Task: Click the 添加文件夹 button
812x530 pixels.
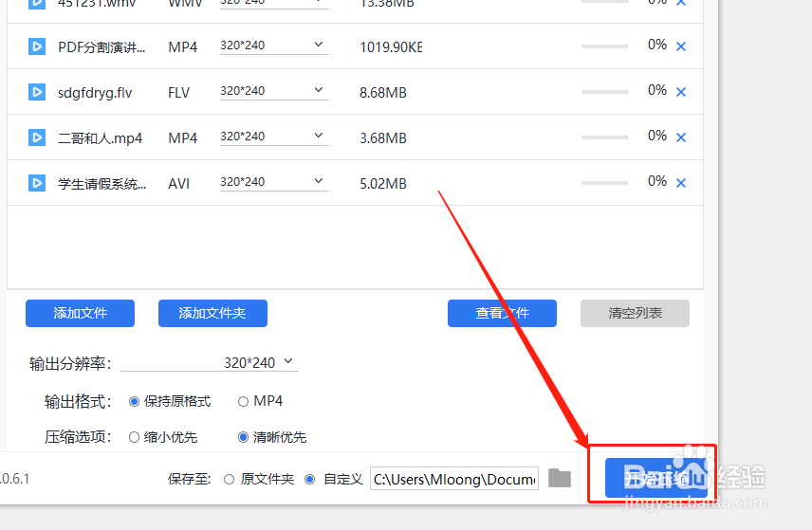Action: pyautogui.click(x=212, y=313)
